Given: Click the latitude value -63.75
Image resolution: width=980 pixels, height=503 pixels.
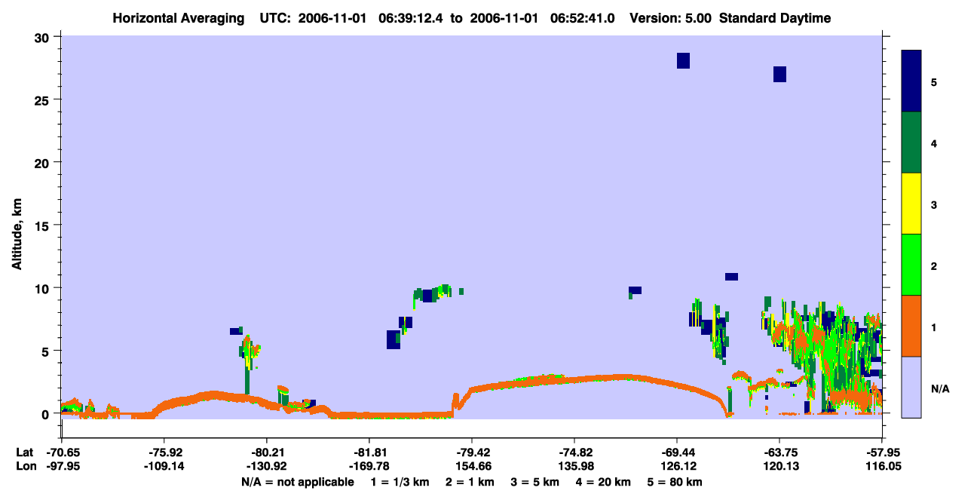Looking at the screenshot, I should coord(779,452).
